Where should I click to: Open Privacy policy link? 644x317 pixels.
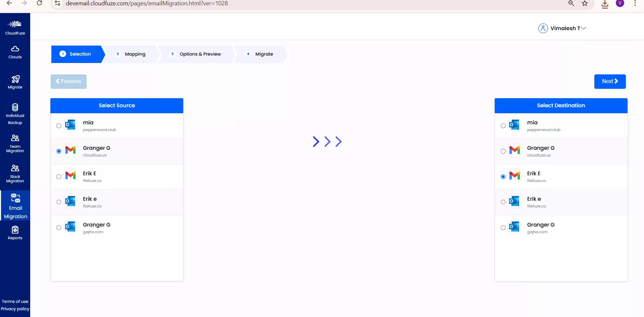(15, 309)
